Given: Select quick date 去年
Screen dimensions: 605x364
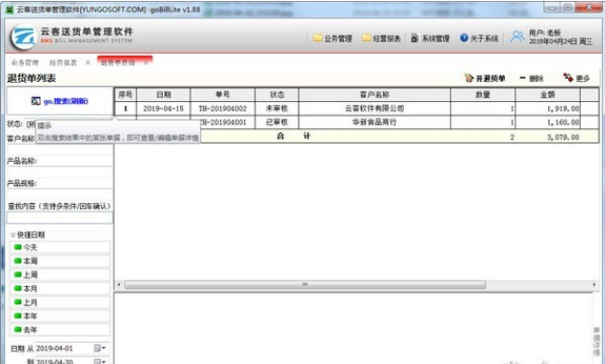Looking at the screenshot, I should tap(60, 329).
